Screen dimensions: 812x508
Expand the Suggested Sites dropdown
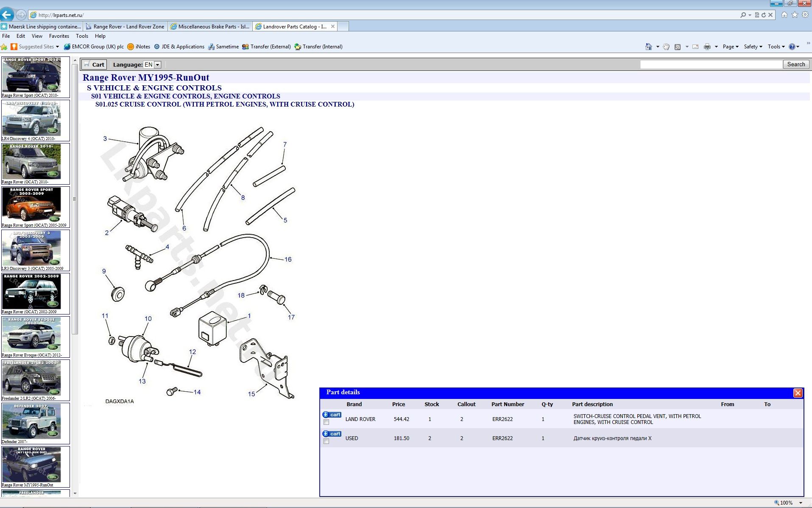[57, 47]
